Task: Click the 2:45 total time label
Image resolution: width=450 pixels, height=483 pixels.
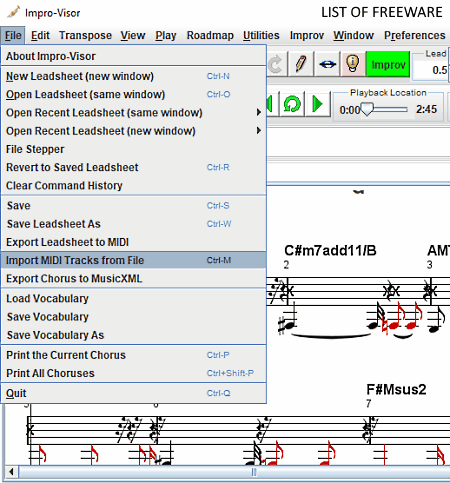Action: pos(426,109)
